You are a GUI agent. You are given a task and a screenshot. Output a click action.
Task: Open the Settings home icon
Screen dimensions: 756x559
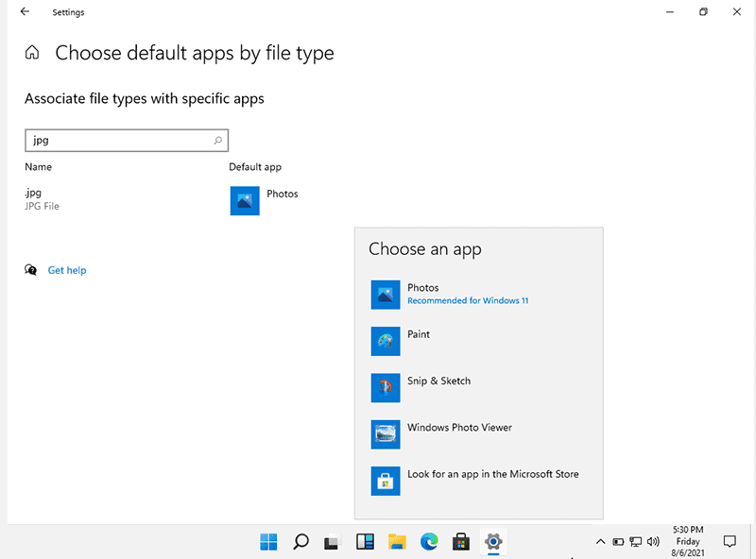[32, 52]
